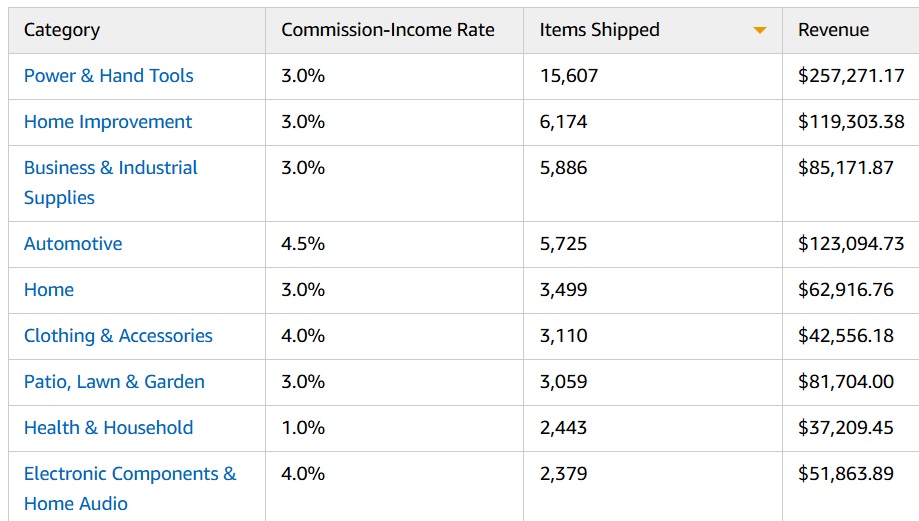The height and width of the screenshot is (521, 919).
Task: Open the Home Improvement category link
Action: tap(108, 122)
